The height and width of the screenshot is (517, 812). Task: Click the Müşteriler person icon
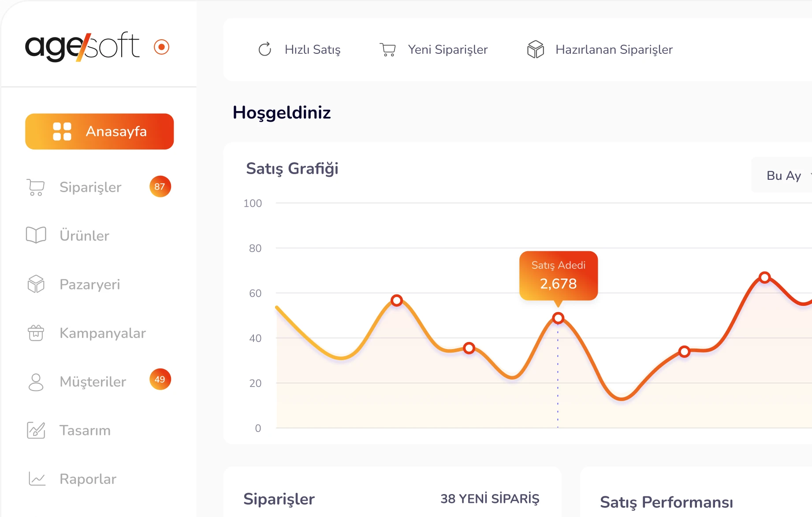click(x=36, y=382)
